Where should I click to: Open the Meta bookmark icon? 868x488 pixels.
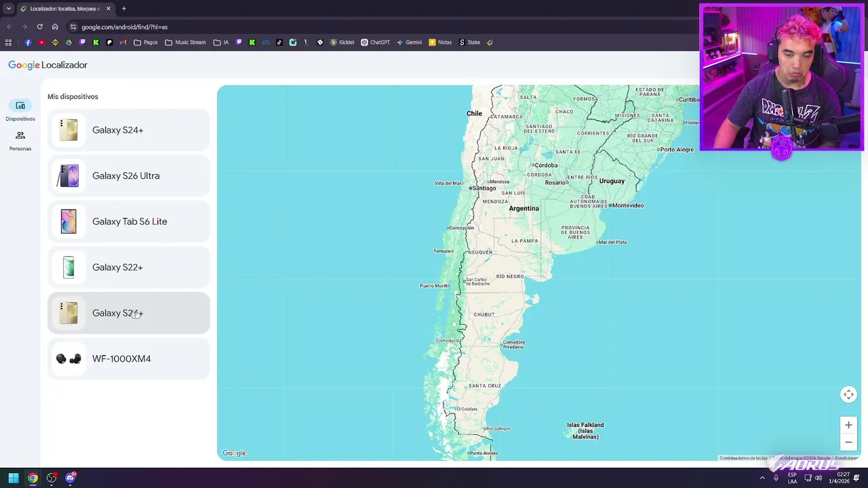click(x=266, y=42)
